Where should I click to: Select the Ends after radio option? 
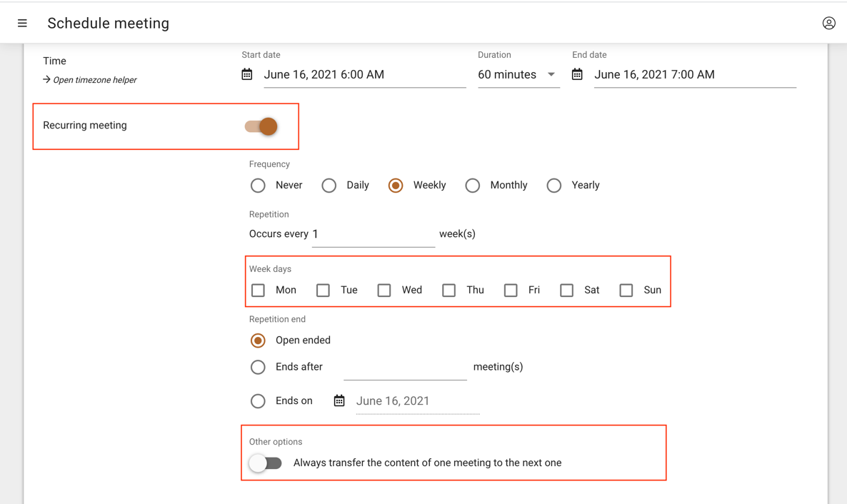(258, 368)
